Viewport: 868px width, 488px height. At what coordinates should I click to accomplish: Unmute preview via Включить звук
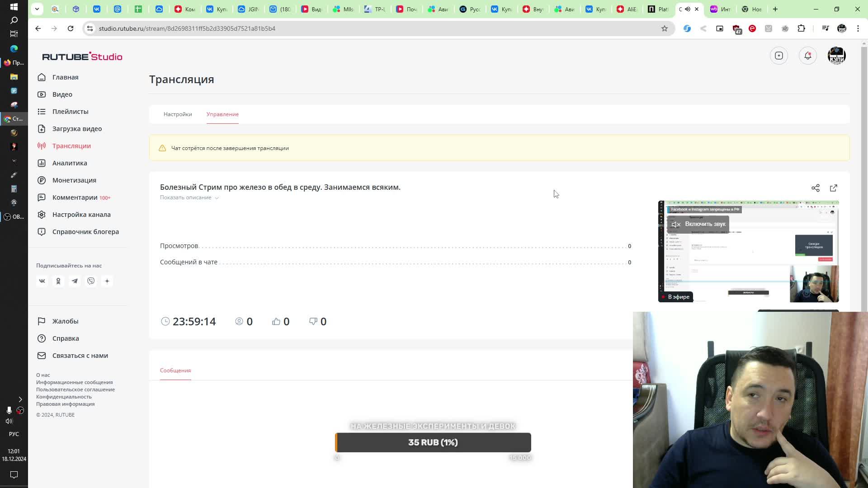(x=698, y=224)
